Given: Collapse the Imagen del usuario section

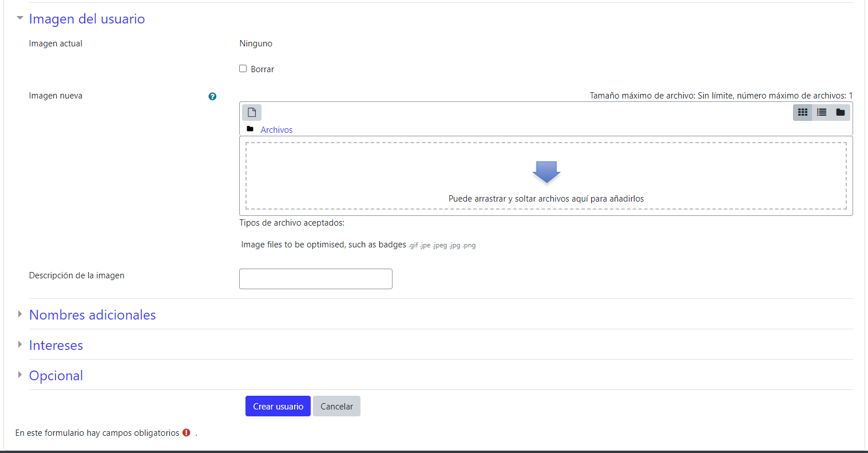Looking at the screenshot, I should click(x=20, y=18).
